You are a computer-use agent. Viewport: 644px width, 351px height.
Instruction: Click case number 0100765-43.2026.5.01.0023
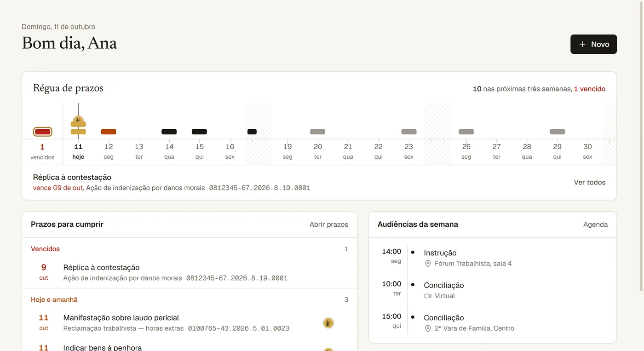[239, 328]
